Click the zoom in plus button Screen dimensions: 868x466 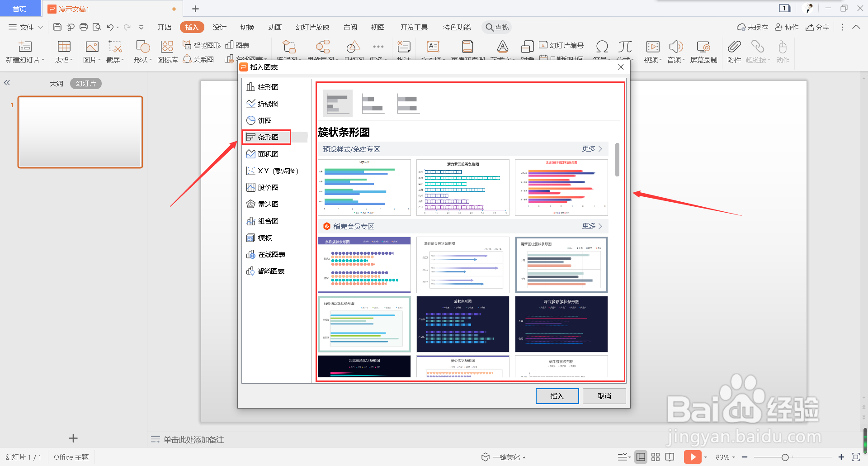coord(841,457)
